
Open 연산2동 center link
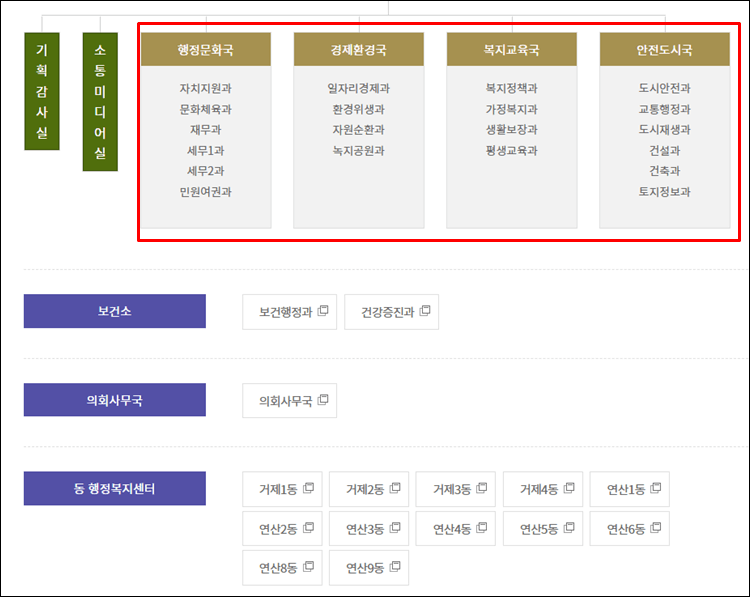[x=282, y=529]
